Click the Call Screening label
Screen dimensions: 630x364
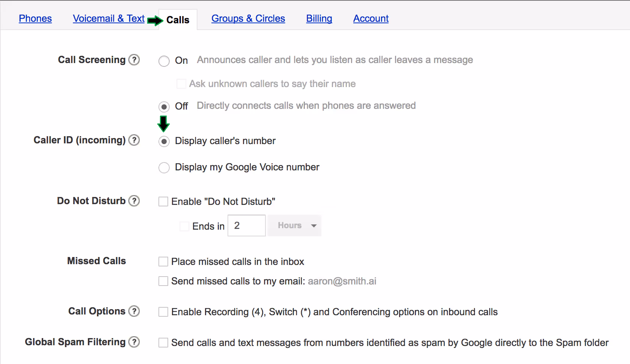coord(92,60)
